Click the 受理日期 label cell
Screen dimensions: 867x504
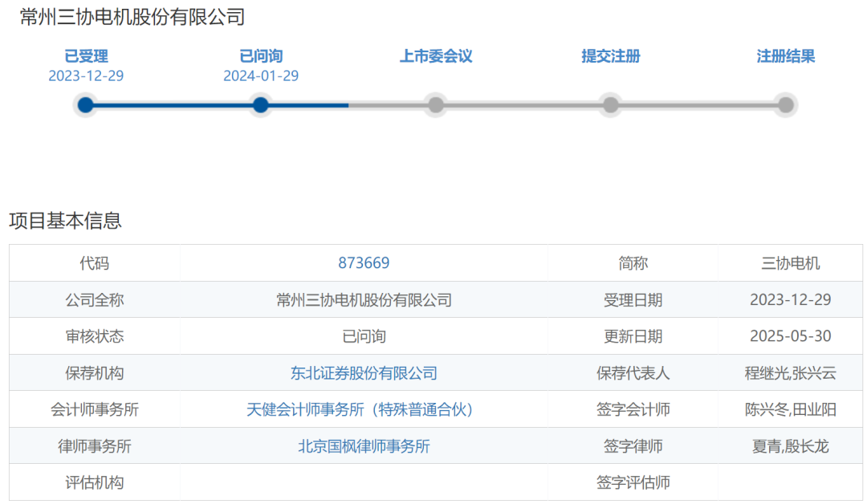pyautogui.click(x=633, y=299)
